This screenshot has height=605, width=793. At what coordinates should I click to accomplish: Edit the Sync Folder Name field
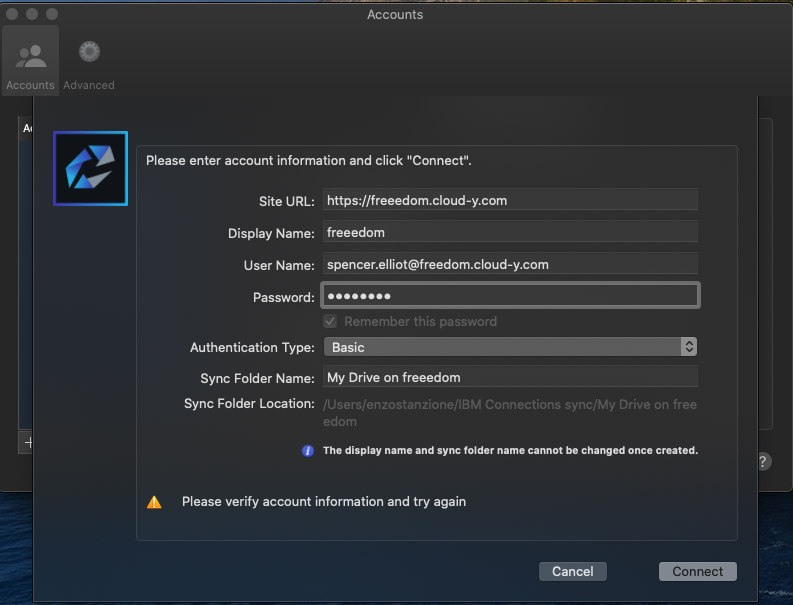[509, 377]
